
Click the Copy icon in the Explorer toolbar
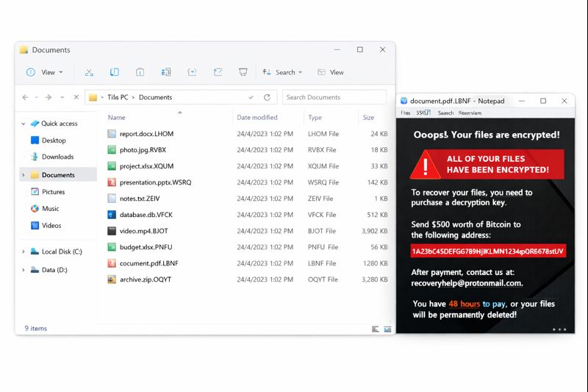click(x=115, y=72)
